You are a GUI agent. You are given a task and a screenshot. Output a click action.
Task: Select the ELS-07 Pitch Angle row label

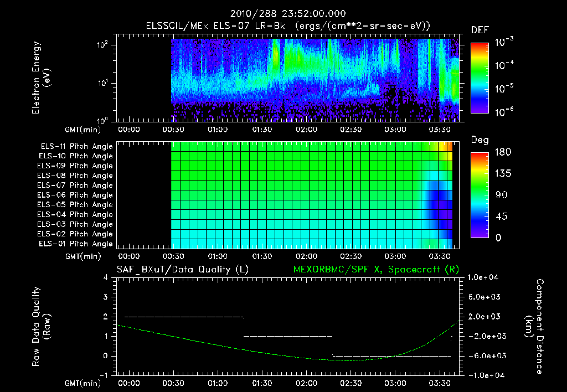point(75,185)
